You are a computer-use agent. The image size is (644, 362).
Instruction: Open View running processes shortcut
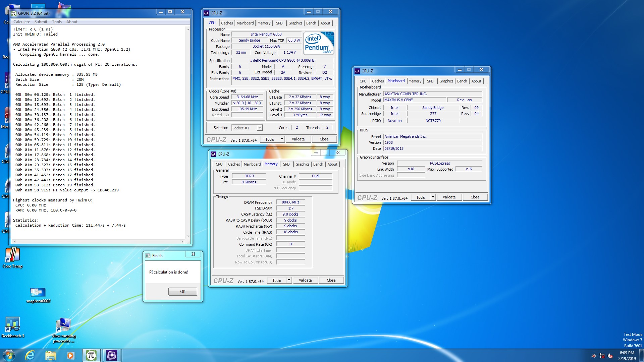tap(64, 330)
